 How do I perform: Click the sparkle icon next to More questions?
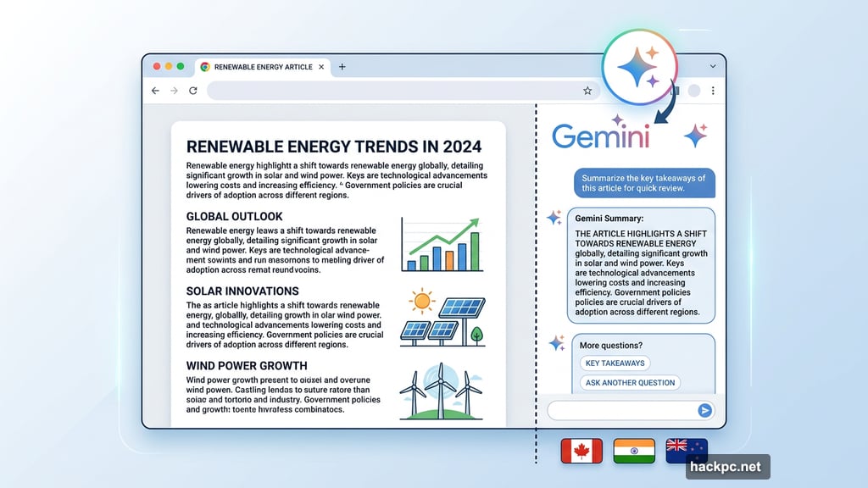[555, 342]
